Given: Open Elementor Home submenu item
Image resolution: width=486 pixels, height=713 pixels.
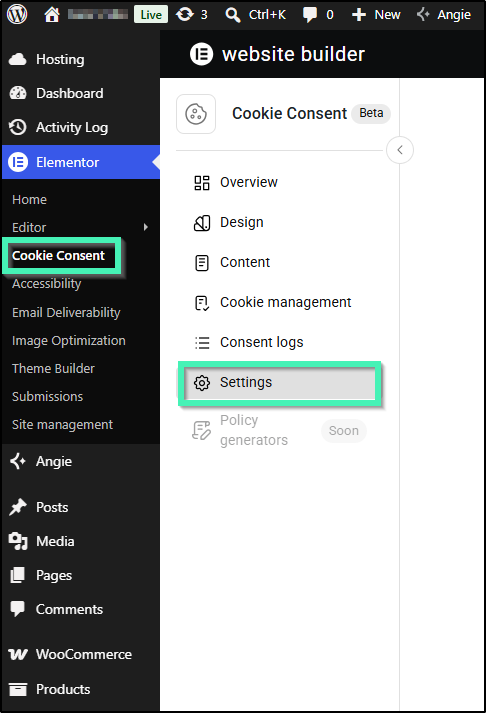Looking at the screenshot, I should pyautogui.click(x=30, y=200).
